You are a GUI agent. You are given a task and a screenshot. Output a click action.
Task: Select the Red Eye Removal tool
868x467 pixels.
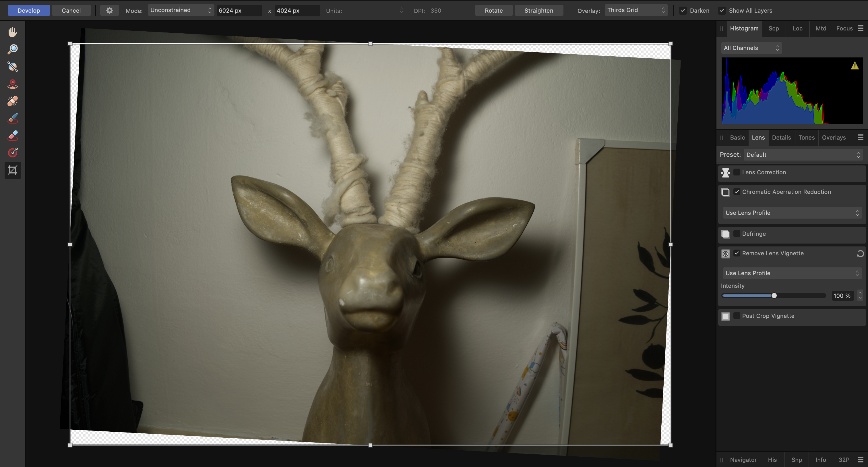coord(12,84)
